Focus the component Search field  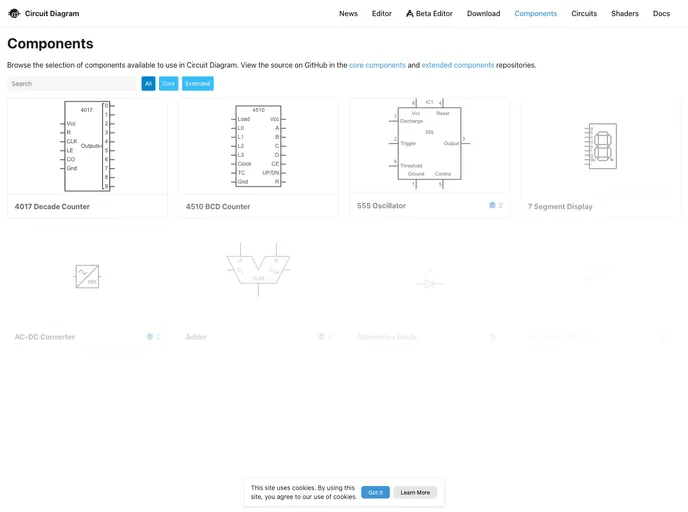[x=71, y=84]
